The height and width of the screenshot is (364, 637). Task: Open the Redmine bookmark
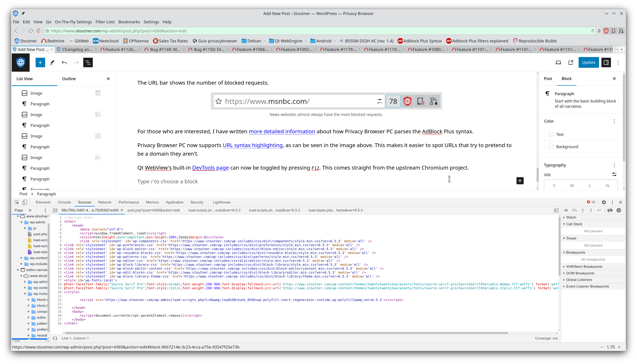53,41
